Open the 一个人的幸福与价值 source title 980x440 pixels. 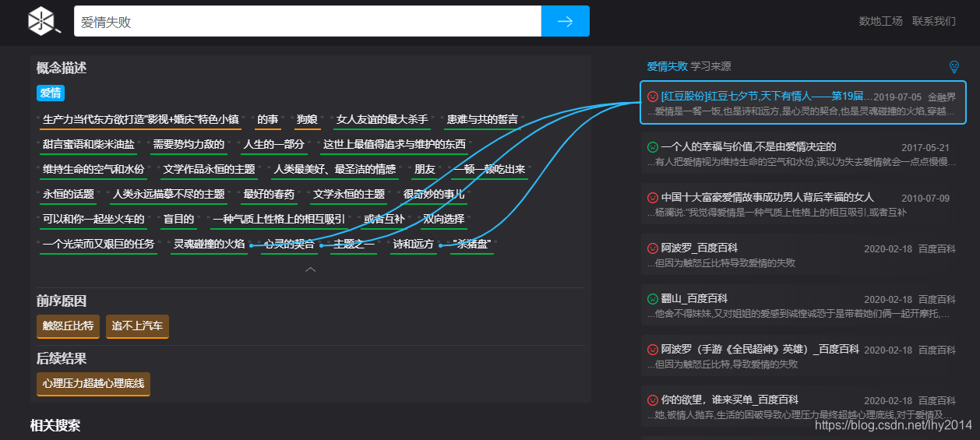point(749,147)
